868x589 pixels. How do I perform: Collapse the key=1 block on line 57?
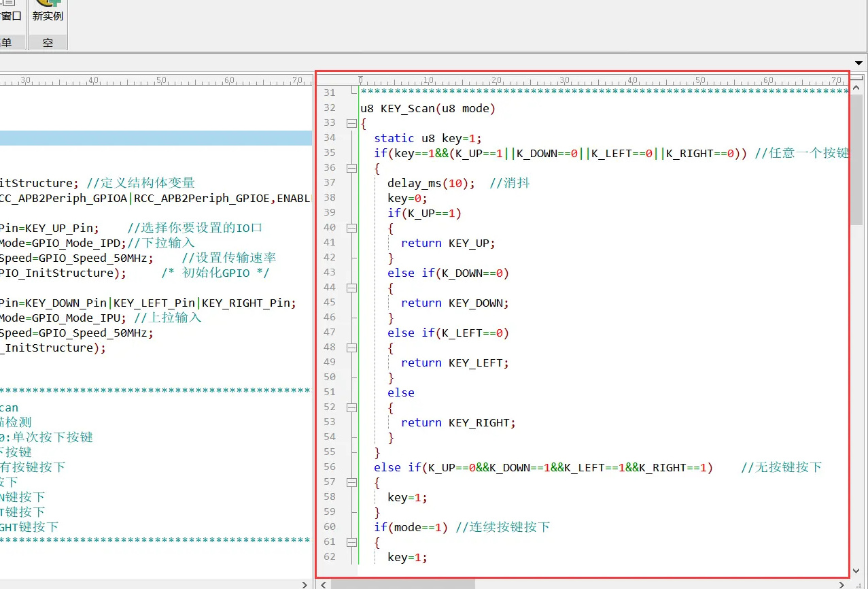point(351,483)
